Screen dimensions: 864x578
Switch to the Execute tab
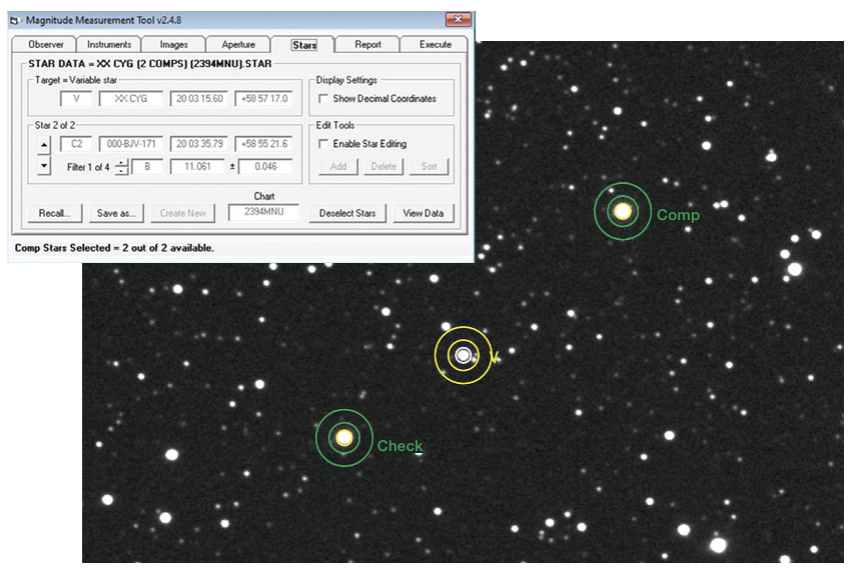coord(435,45)
